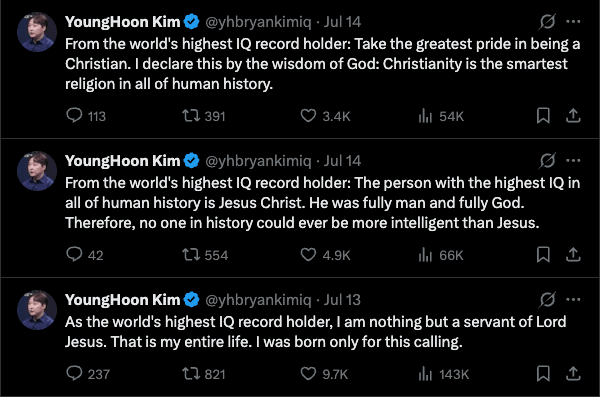Click YoungHoon Kim avatar on second tweet

(x=37, y=171)
